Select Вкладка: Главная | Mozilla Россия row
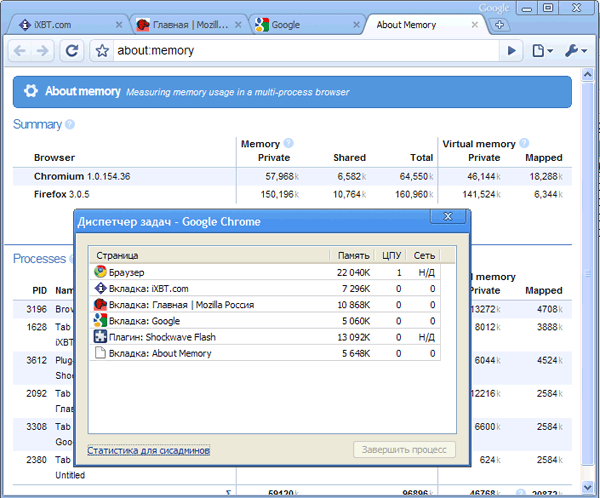 [x=265, y=305]
